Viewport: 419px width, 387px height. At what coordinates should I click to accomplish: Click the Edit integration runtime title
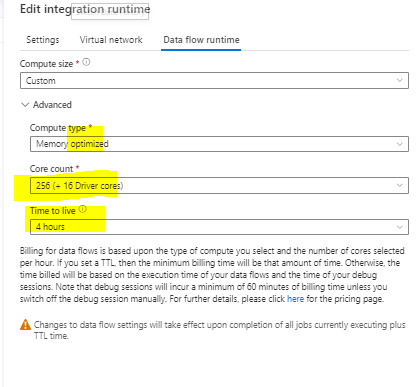tap(85, 9)
